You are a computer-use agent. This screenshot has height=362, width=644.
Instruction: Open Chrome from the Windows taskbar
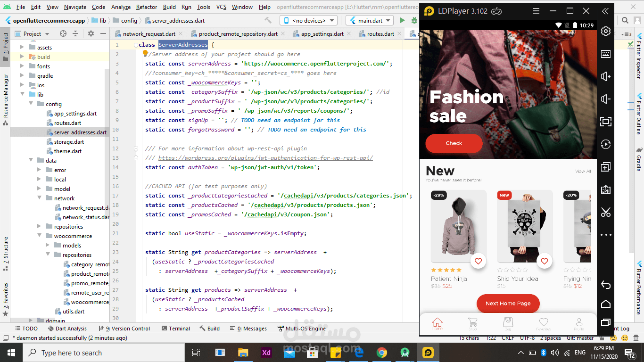pos(382,353)
